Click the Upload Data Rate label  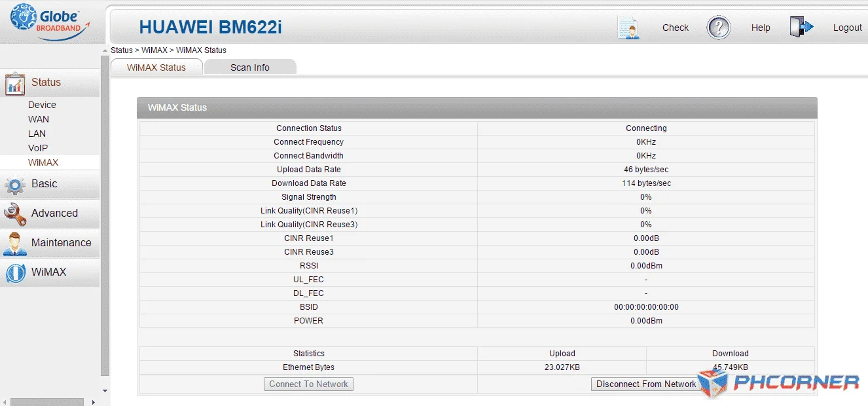click(309, 170)
